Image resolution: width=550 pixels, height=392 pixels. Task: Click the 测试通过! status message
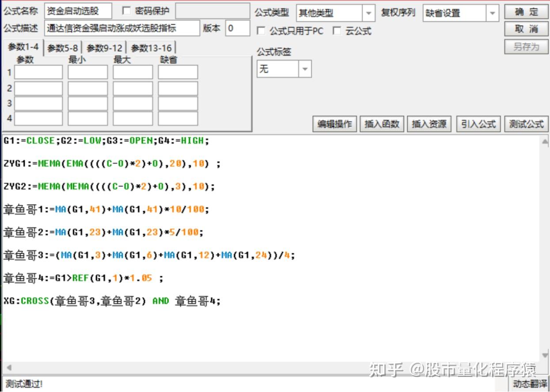24,384
